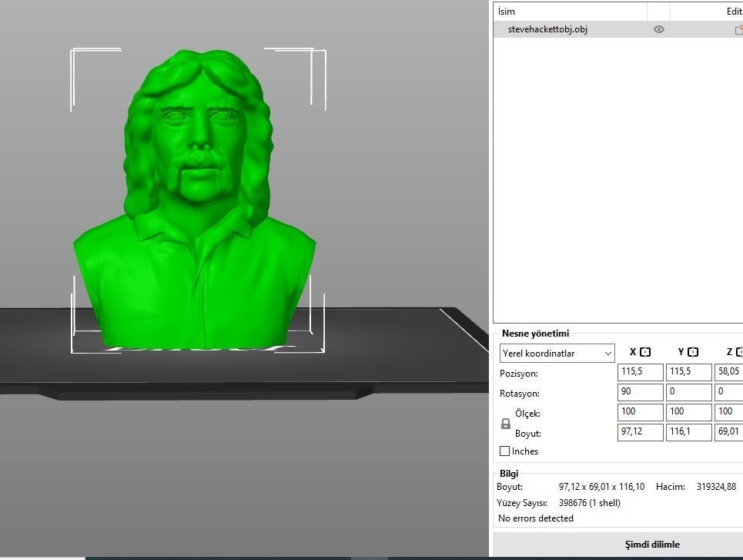
Task: Click the Bilgi size 97,12 x 69,01 x 116,10
Action: point(601,487)
